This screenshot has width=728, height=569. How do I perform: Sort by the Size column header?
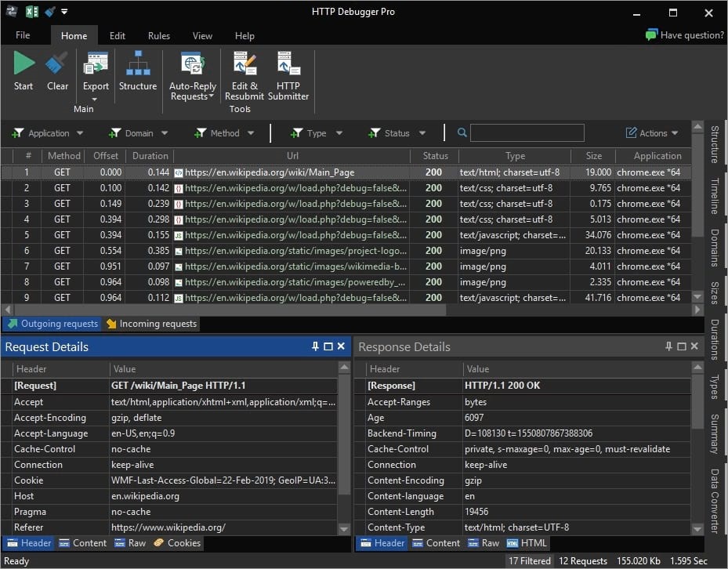point(593,156)
